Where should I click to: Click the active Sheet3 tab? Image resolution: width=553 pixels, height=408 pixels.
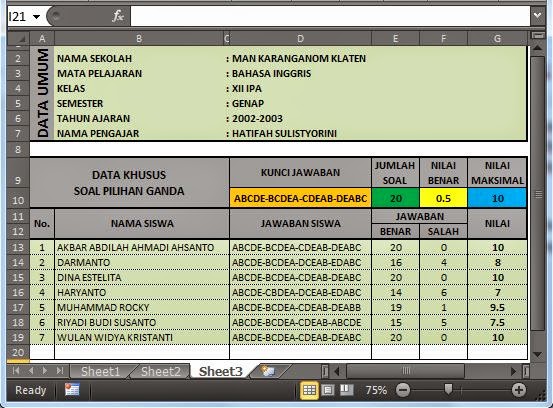(221, 371)
